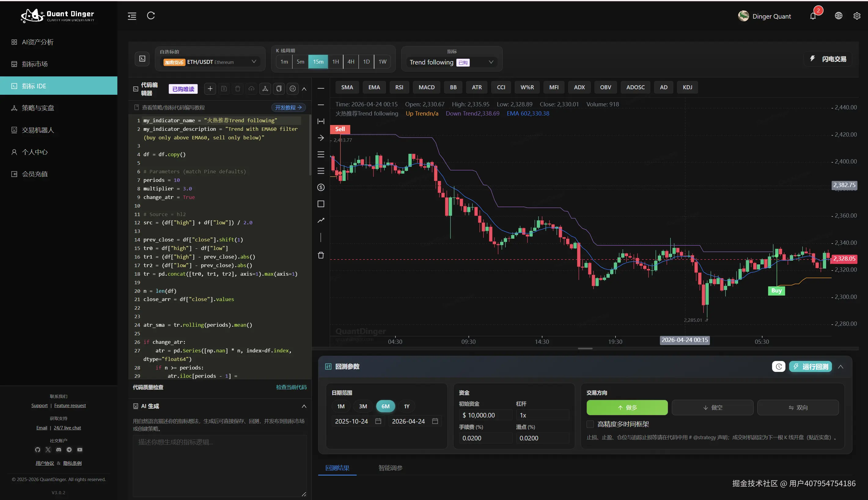Click the add new indicator plus icon
868x500 pixels.
click(210, 89)
